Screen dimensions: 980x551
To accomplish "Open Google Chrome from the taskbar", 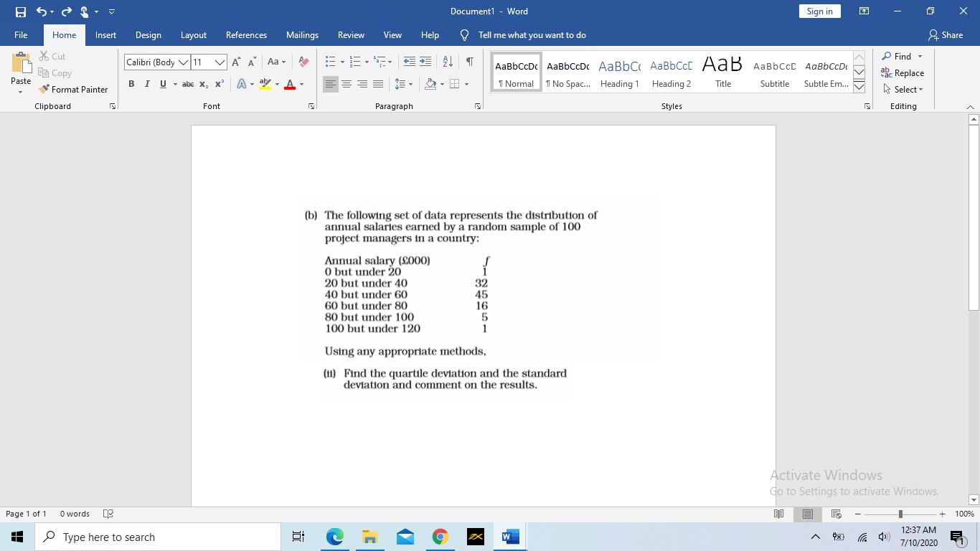I will pos(440,537).
